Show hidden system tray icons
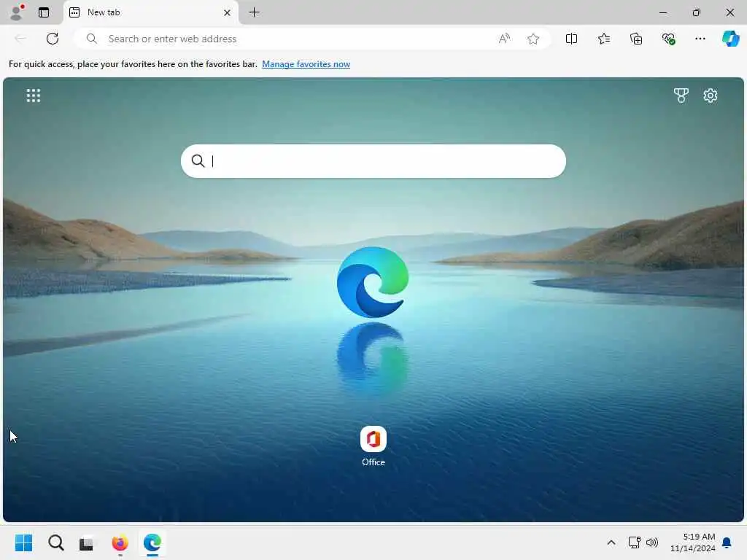Image resolution: width=747 pixels, height=560 pixels. tap(611, 542)
